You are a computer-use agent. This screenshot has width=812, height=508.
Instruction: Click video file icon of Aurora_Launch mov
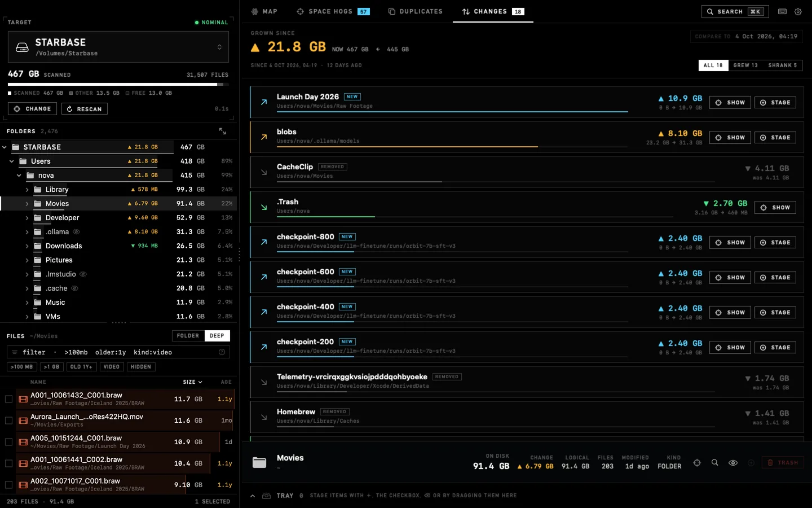coord(23,421)
